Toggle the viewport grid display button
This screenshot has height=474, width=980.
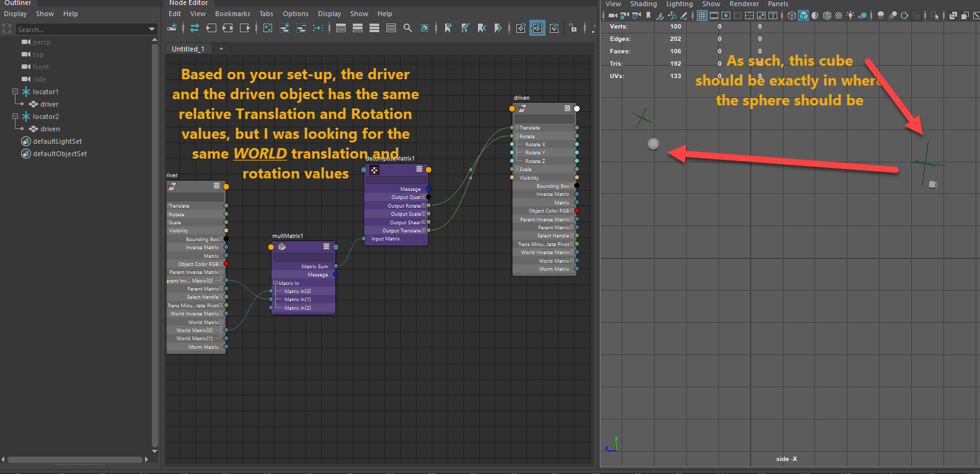pyautogui.click(x=702, y=15)
